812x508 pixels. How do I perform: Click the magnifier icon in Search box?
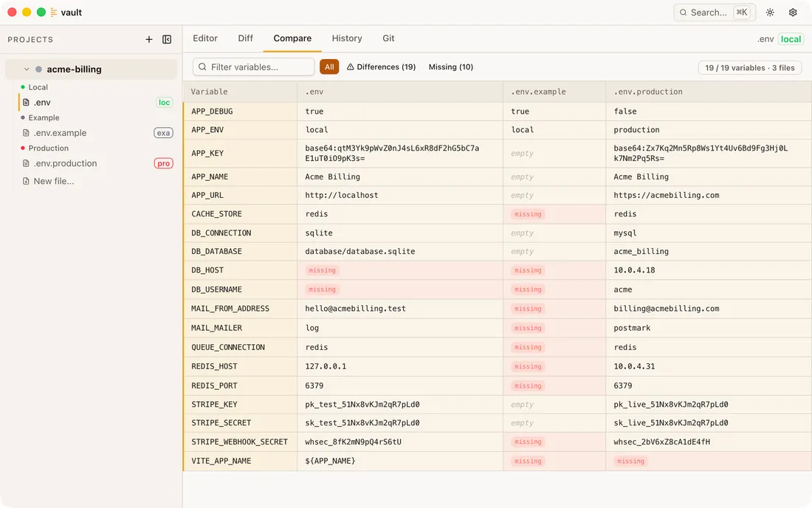[683, 13]
